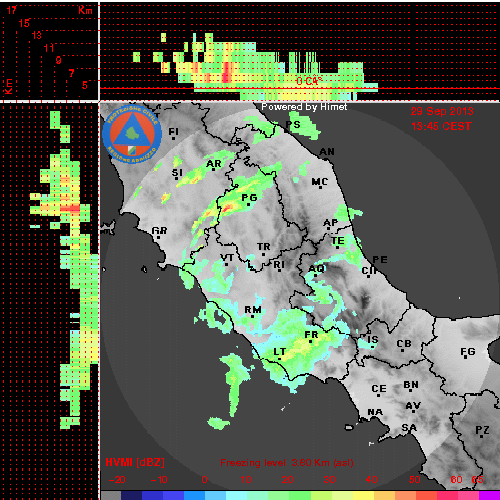500x500 pixels.
Task: Pick the magenta 65 dBZ color swatch
Action: click(489, 495)
